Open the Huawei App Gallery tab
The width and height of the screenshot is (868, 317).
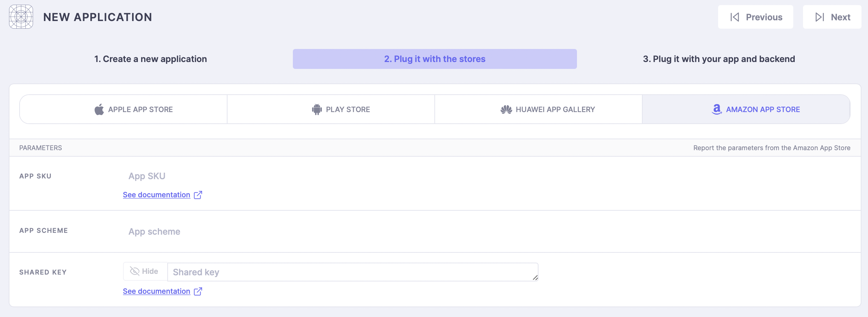tap(539, 109)
